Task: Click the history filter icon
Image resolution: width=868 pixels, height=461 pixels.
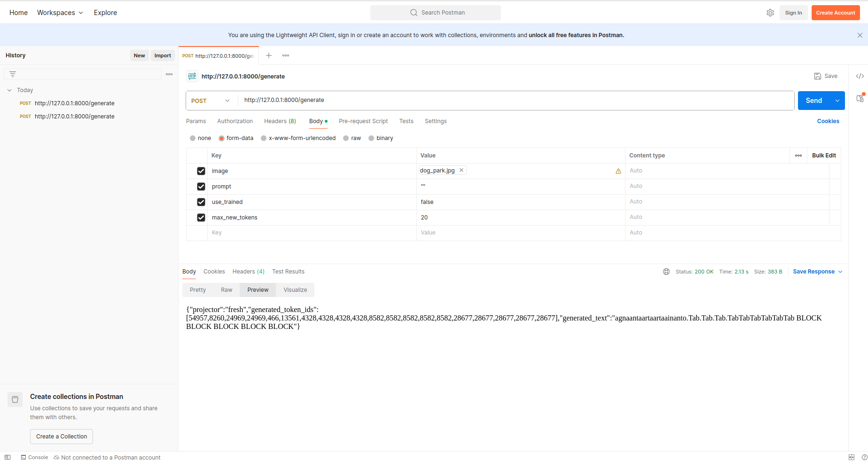Action: point(13,74)
